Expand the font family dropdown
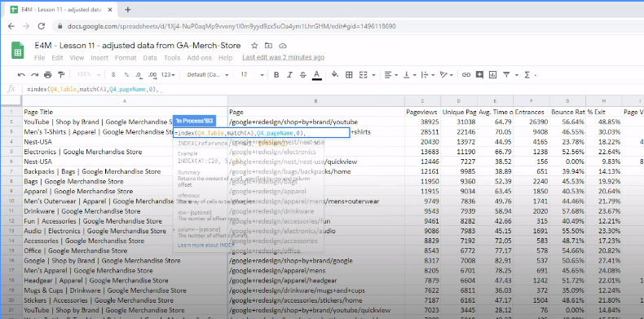644x319 pixels. coord(208,75)
